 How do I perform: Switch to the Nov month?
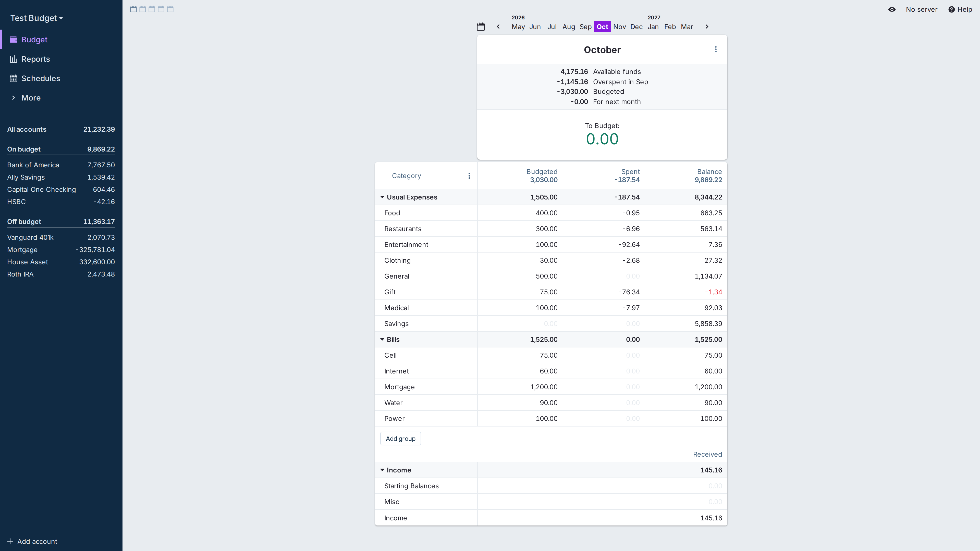coord(619,27)
